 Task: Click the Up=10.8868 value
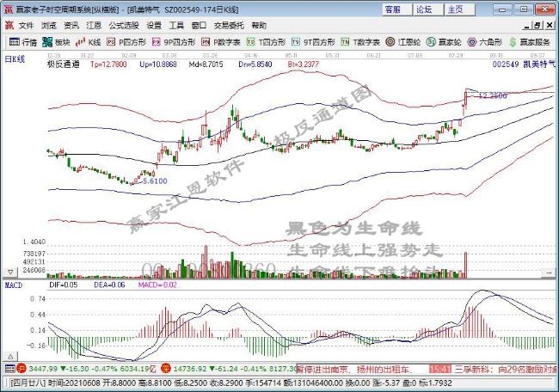coord(158,64)
